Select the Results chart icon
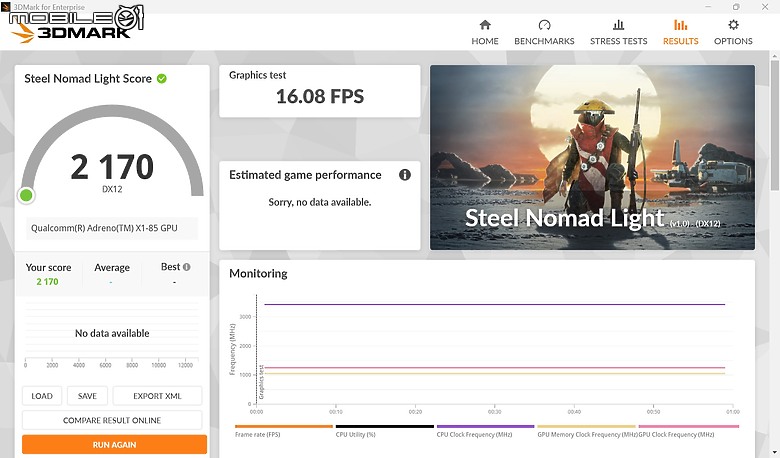 pyautogui.click(x=681, y=25)
